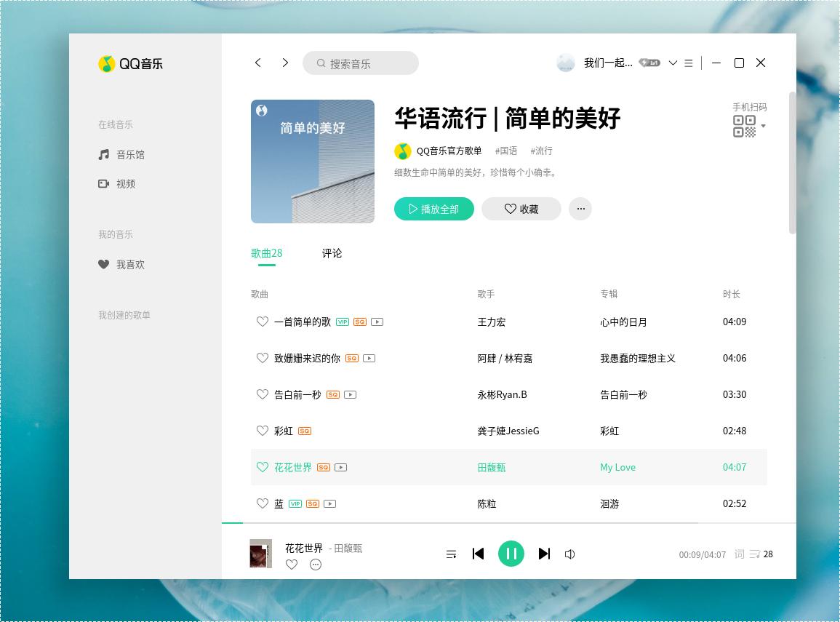The height and width of the screenshot is (622, 840).
Task: Unlike 花花世界 in the player bar
Action: tap(292, 565)
